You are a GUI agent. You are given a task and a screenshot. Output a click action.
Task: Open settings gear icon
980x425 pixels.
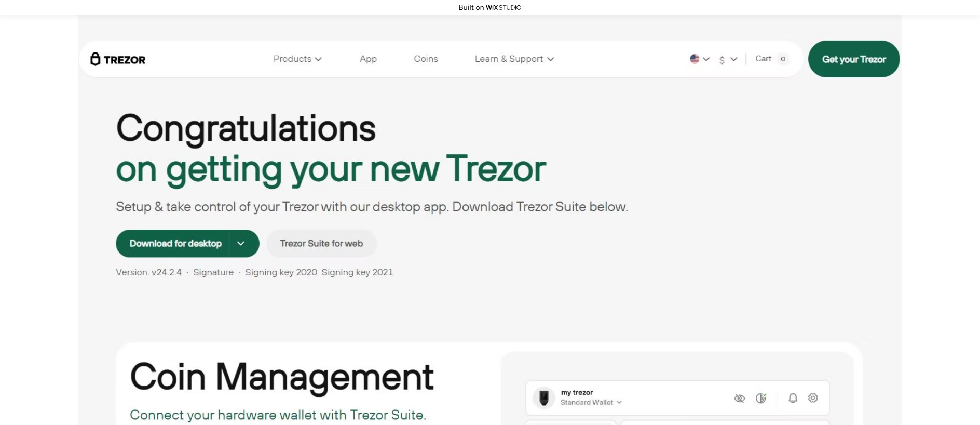pos(813,398)
